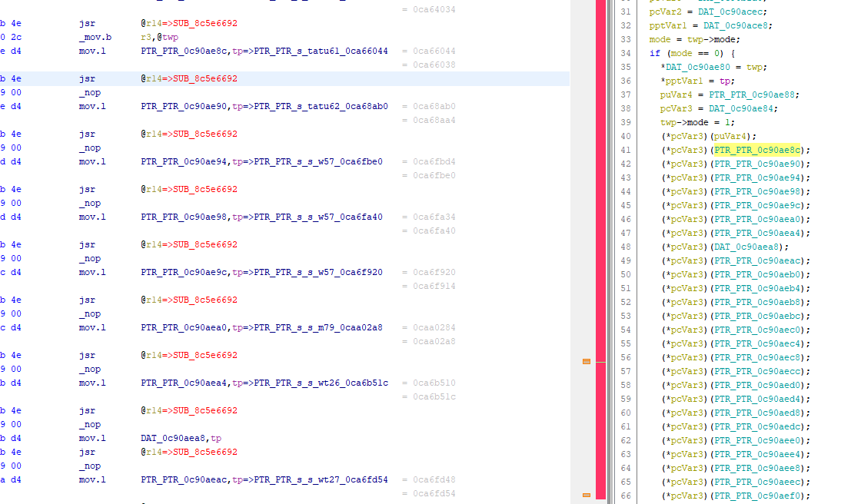Click PTR_PTR_s_s_wt27_0ca6fd54 pointer reference
Screen dimensions: 851x504
pyautogui.click(x=321, y=479)
